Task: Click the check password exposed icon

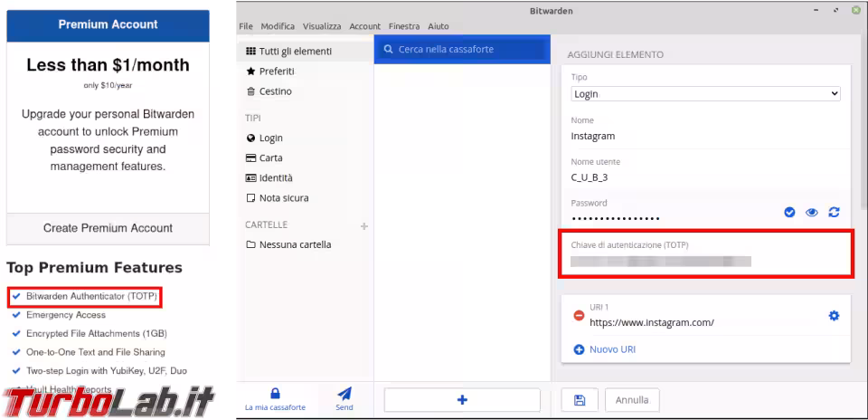Action: click(x=789, y=212)
